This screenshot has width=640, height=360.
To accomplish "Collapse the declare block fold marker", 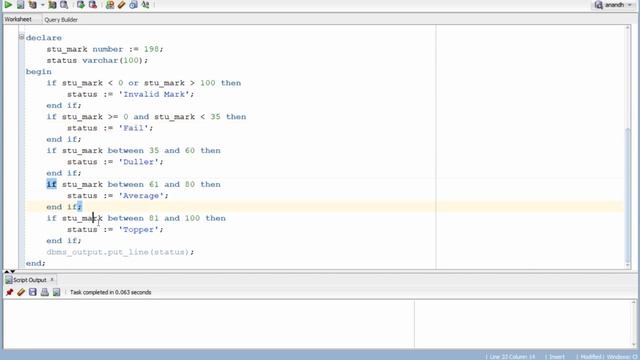I will [x=21, y=37].
